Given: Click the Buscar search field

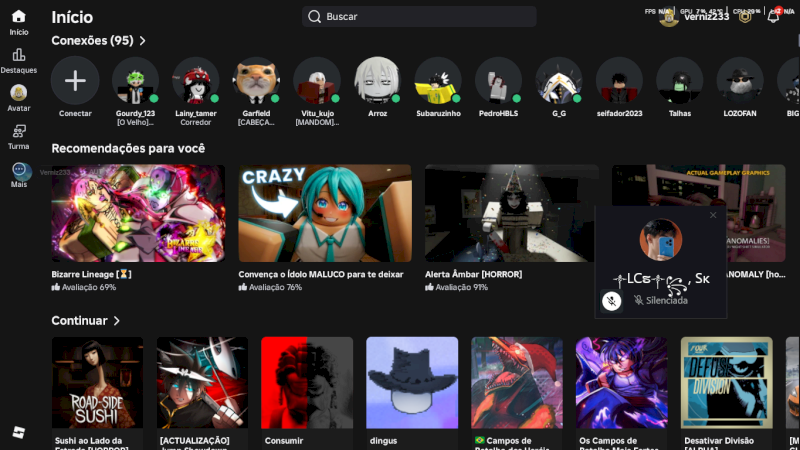Looking at the screenshot, I should (x=419, y=17).
